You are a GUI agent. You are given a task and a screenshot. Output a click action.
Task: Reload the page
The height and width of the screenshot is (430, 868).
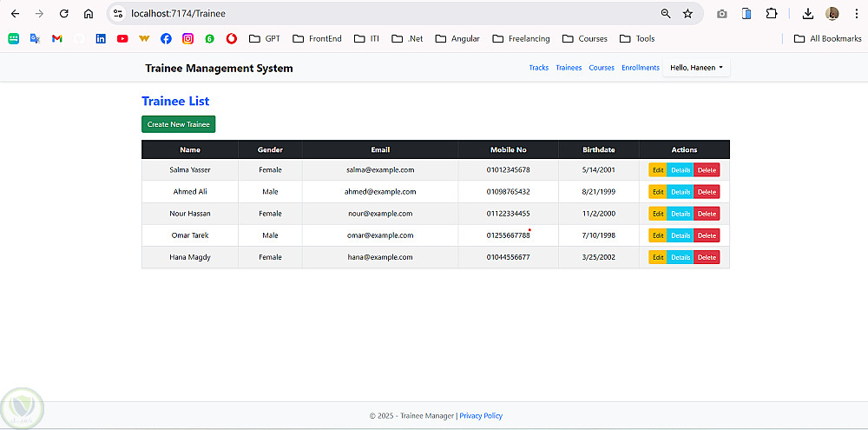click(x=63, y=14)
